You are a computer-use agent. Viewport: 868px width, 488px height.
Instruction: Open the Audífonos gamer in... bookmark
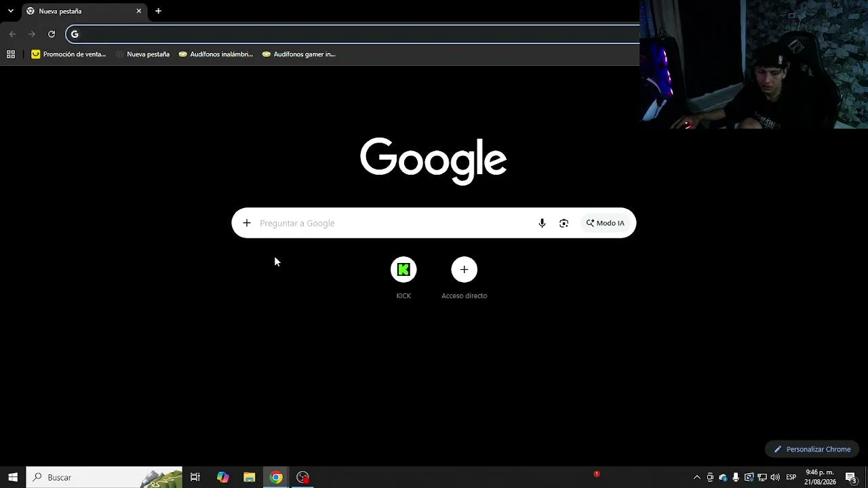(299, 54)
